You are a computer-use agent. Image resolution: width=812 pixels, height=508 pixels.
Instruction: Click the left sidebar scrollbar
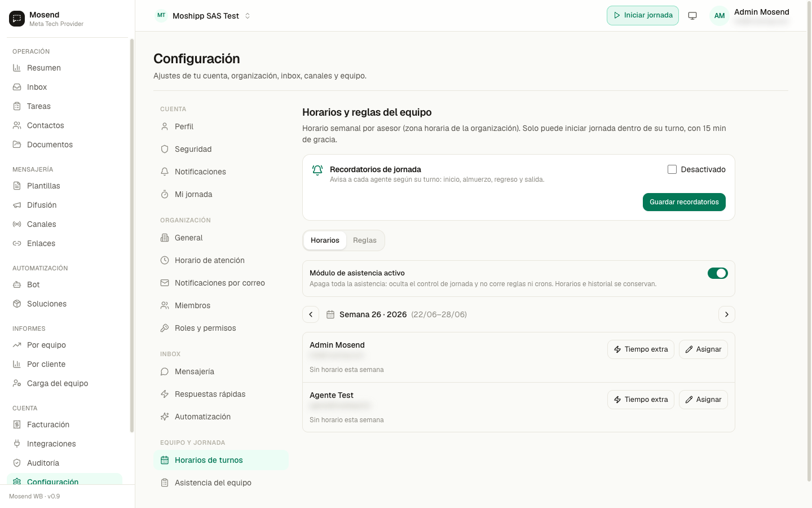132,235
